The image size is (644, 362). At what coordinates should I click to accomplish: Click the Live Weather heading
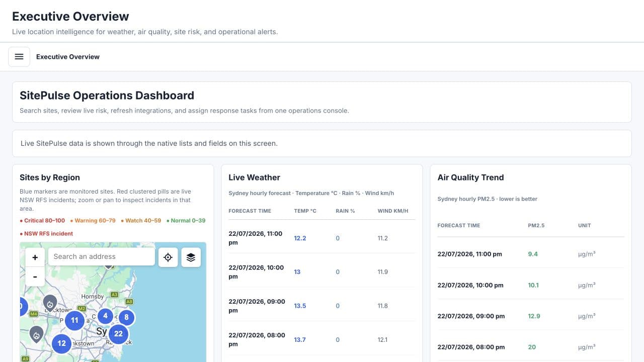(254, 177)
